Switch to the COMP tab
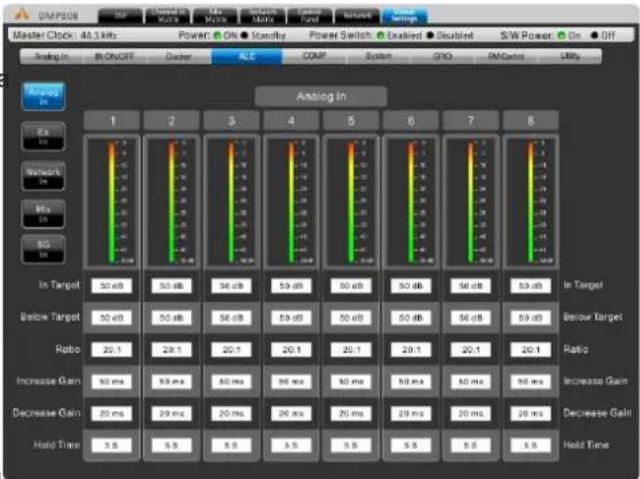Image resolution: width=640 pixels, height=479 pixels. click(x=314, y=56)
